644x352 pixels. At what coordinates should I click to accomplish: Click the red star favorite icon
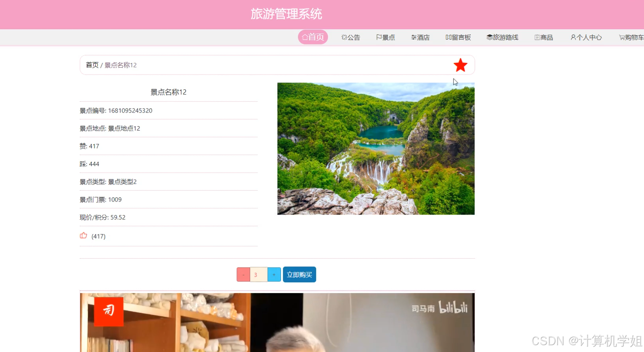tap(460, 65)
